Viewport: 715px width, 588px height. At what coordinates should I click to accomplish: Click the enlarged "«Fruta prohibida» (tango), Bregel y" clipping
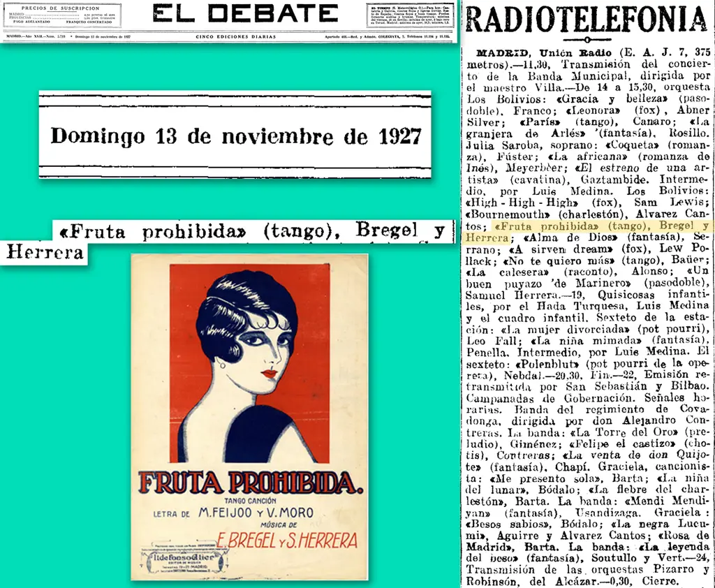[x=253, y=232]
